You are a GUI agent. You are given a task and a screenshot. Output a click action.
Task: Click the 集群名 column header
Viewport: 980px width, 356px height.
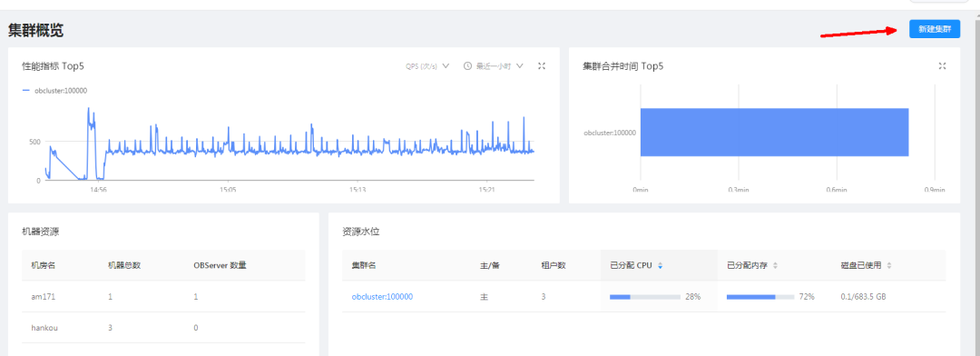pos(364,265)
